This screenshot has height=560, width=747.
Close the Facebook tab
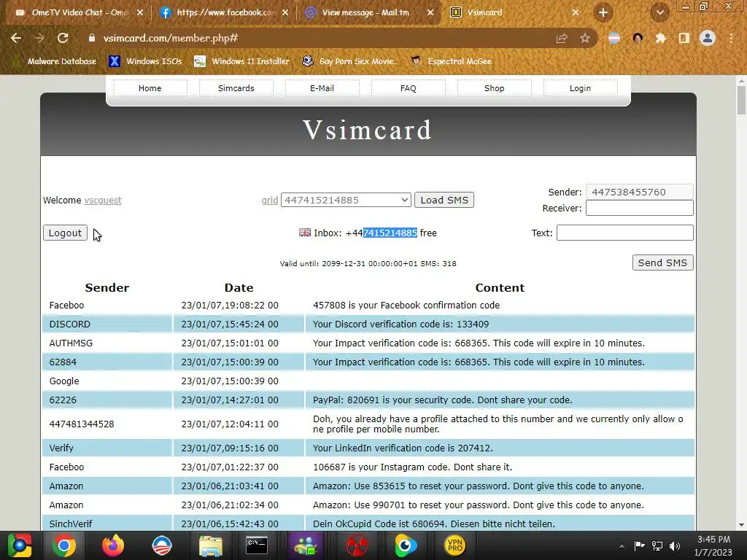click(285, 13)
